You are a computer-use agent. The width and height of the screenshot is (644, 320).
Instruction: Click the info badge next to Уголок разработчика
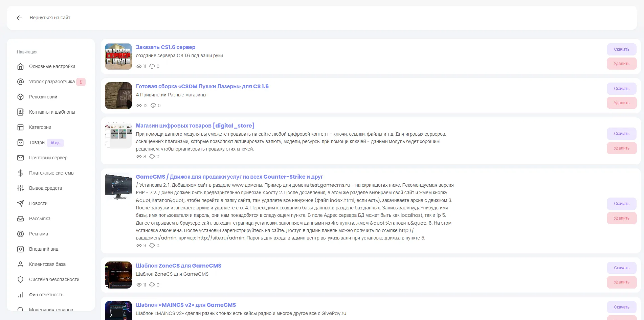tap(81, 82)
